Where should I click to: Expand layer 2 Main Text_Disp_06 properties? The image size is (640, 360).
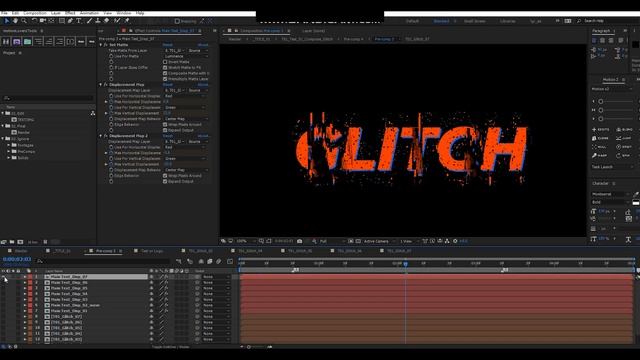tap(25, 282)
